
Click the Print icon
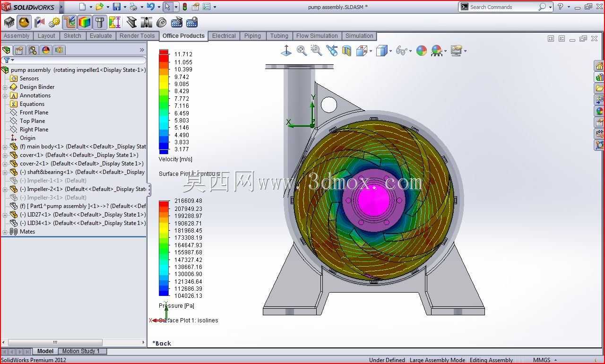[134, 7]
